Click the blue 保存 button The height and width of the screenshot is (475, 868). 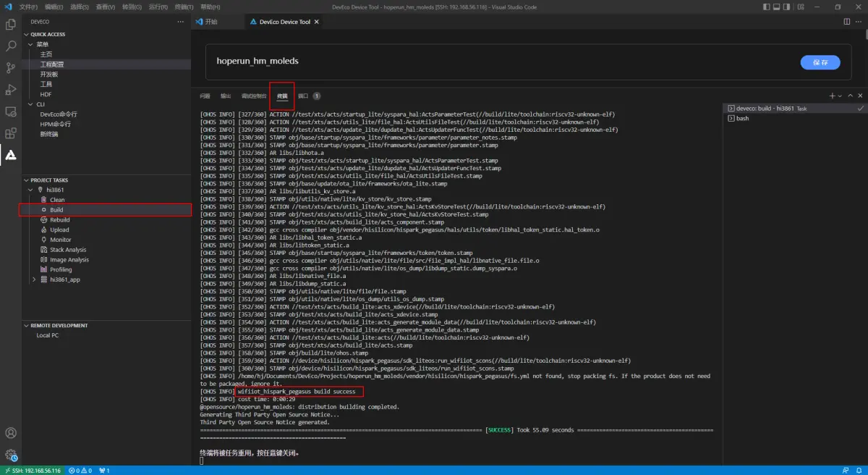click(x=820, y=62)
